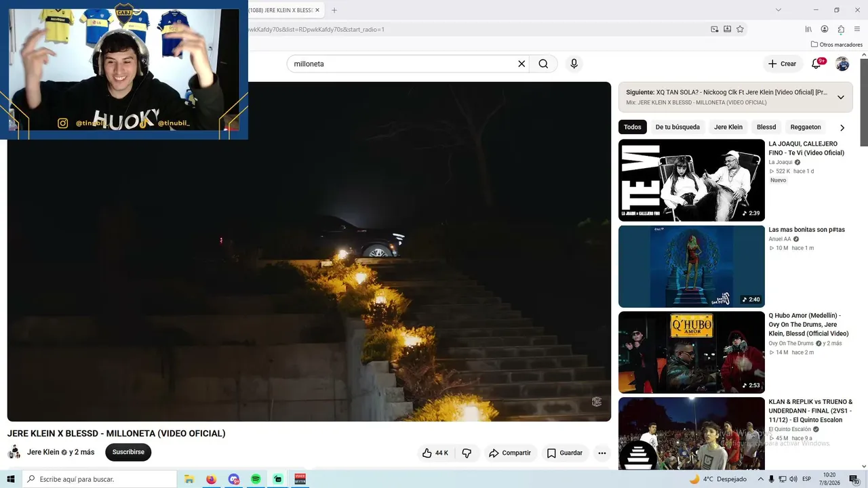The height and width of the screenshot is (488, 868).
Task: Show hidden system tray icons chevron
Action: [761, 479]
